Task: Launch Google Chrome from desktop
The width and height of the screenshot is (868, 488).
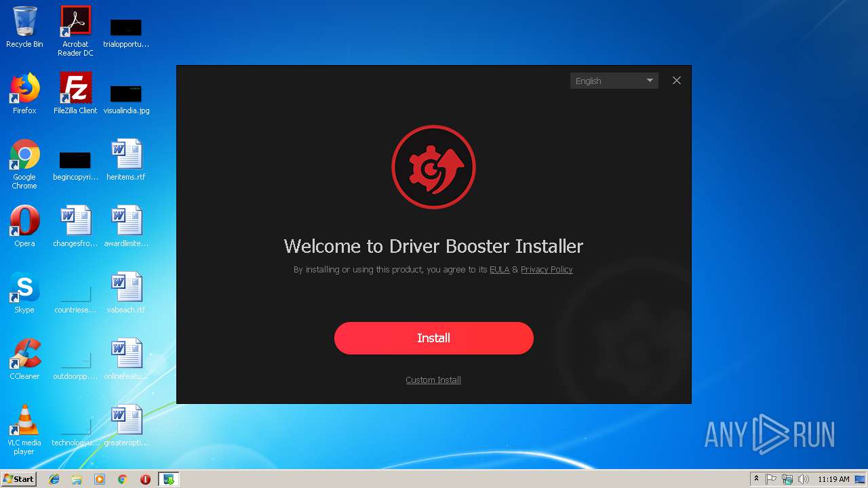Action: [x=24, y=164]
